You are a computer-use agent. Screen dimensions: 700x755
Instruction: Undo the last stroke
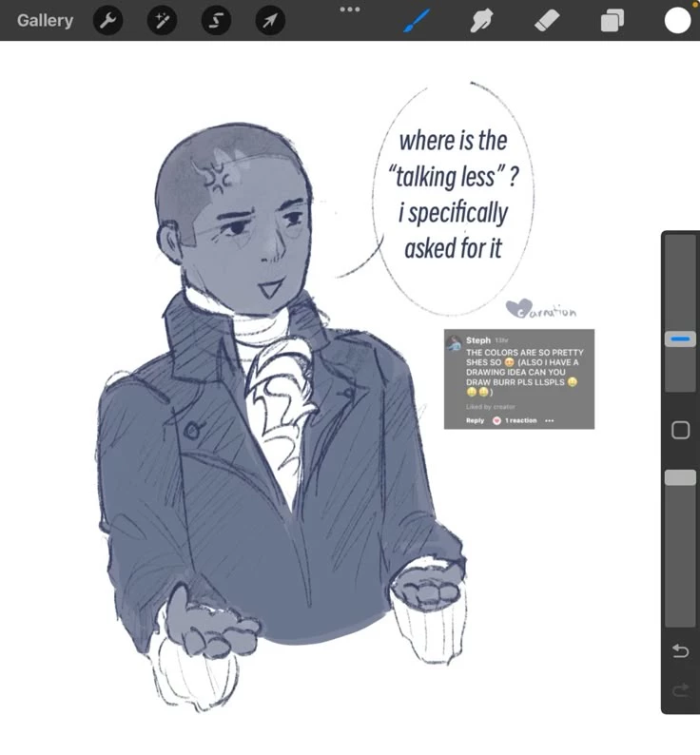[x=680, y=651]
